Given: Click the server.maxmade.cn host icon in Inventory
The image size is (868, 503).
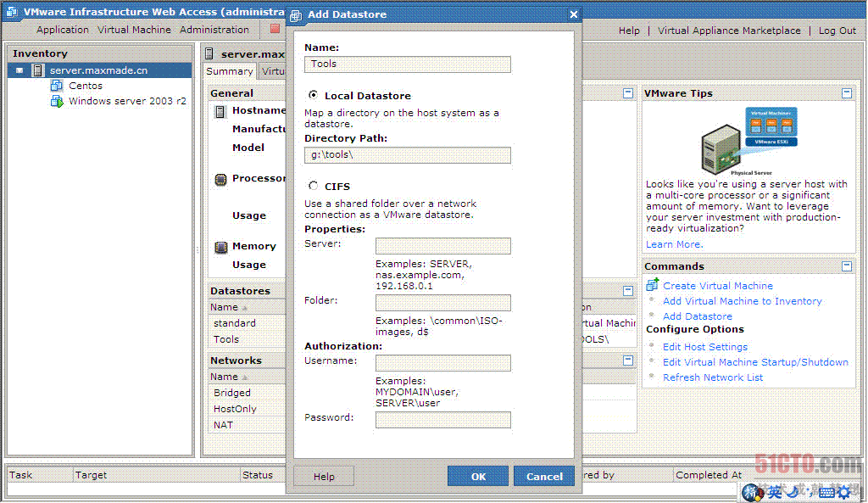Looking at the screenshot, I should (x=37, y=70).
